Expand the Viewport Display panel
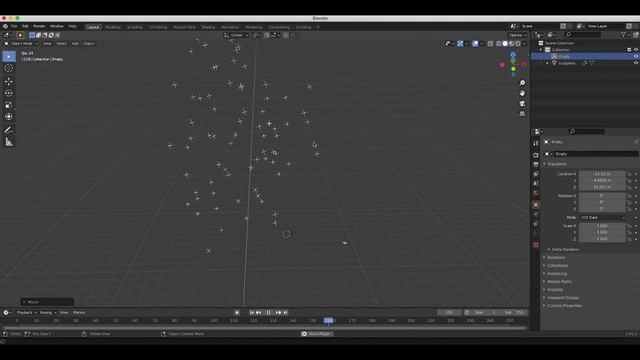This screenshot has height=360, width=640. tap(562, 298)
